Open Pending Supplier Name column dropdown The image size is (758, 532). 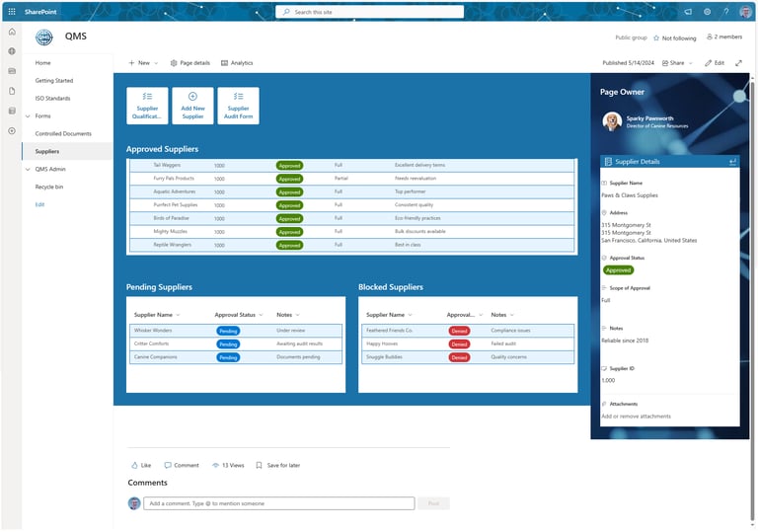pos(178,315)
